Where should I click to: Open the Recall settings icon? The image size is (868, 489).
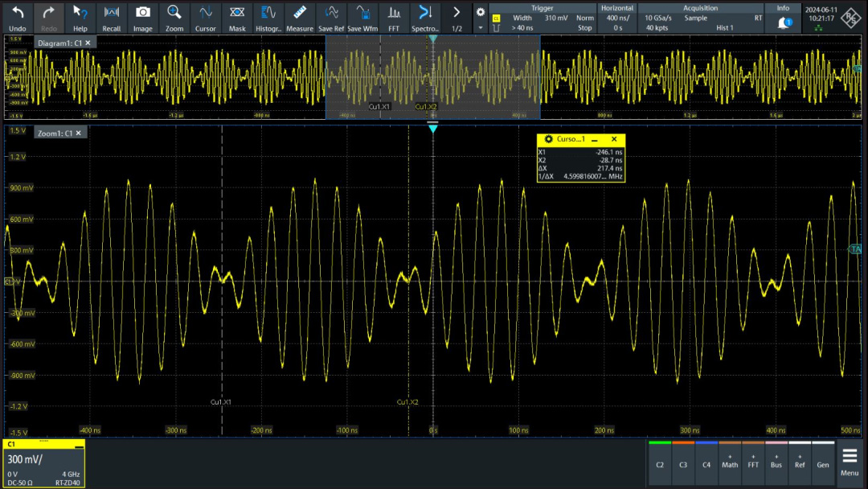coord(111,18)
